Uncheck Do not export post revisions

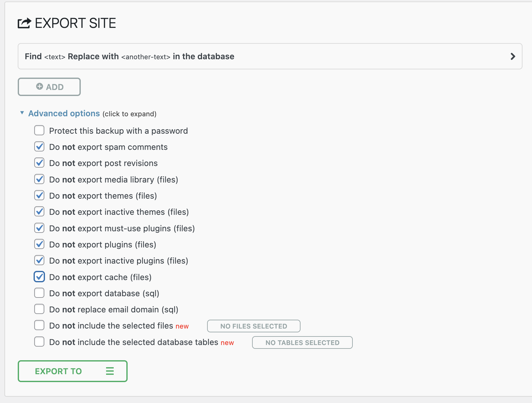coord(39,163)
